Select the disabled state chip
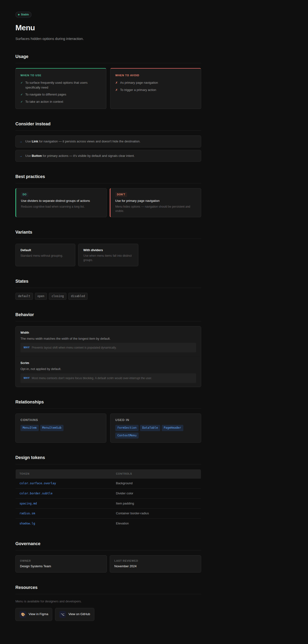The width and height of the screenshot is (308, 644). tap(78, 296)
